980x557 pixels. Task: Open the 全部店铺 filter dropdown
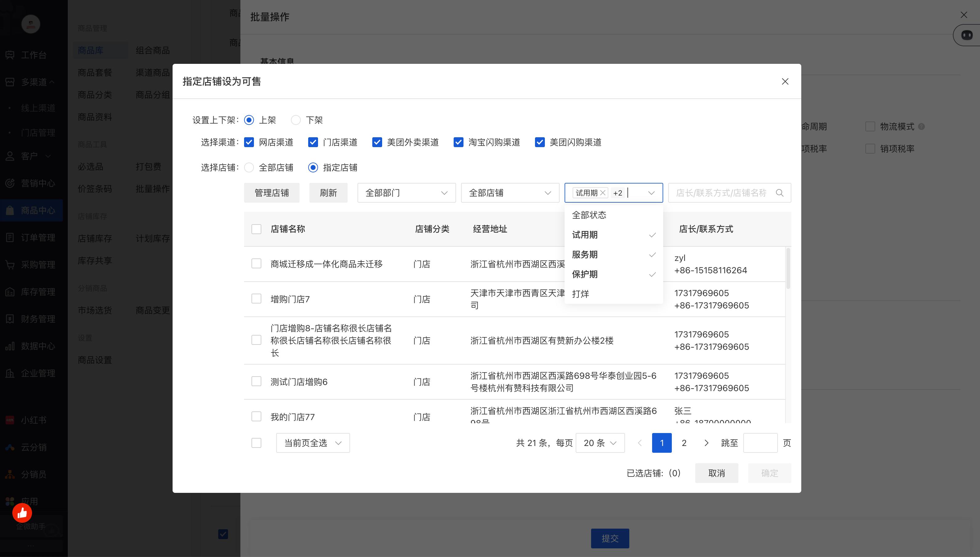(x=510, y=193)
